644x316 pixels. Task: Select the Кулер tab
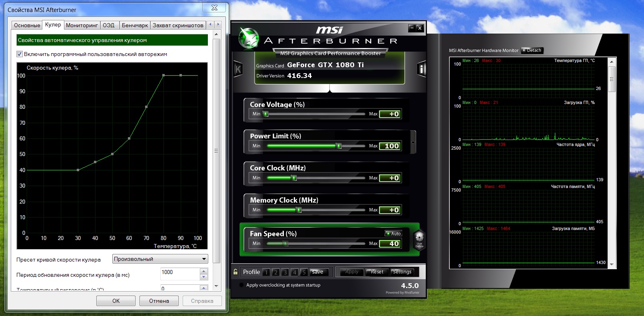click(53, 24)
